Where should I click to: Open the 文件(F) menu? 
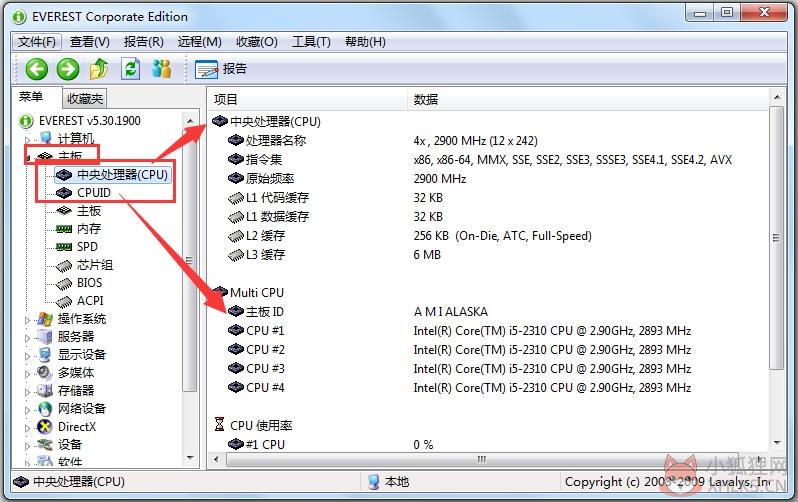pyautogui.click(x=37, y=42)
